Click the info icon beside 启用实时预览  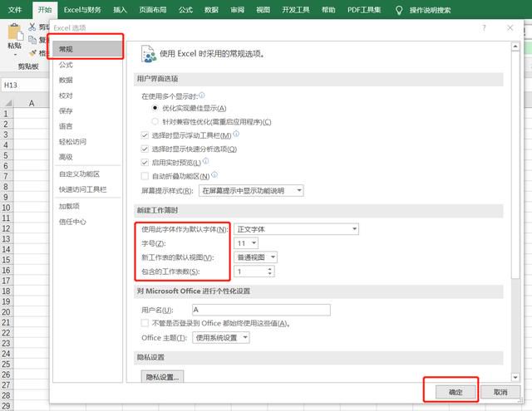[206, 161]
